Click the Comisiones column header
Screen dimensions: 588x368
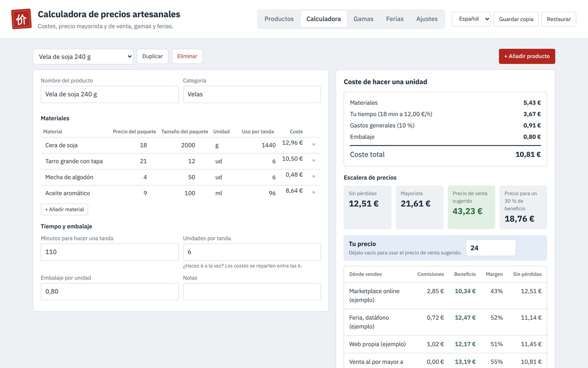click(430, 274)
